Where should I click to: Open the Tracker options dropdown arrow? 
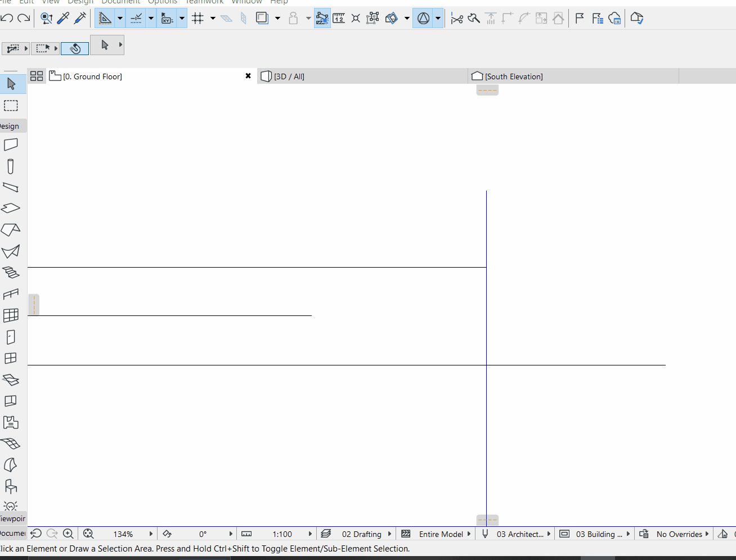coord(182,18)
